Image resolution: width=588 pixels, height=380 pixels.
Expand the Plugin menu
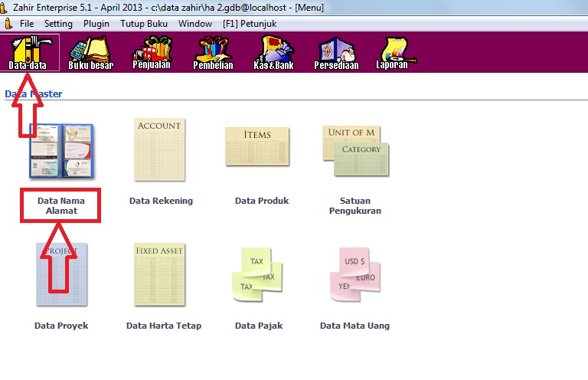point(96,24)
